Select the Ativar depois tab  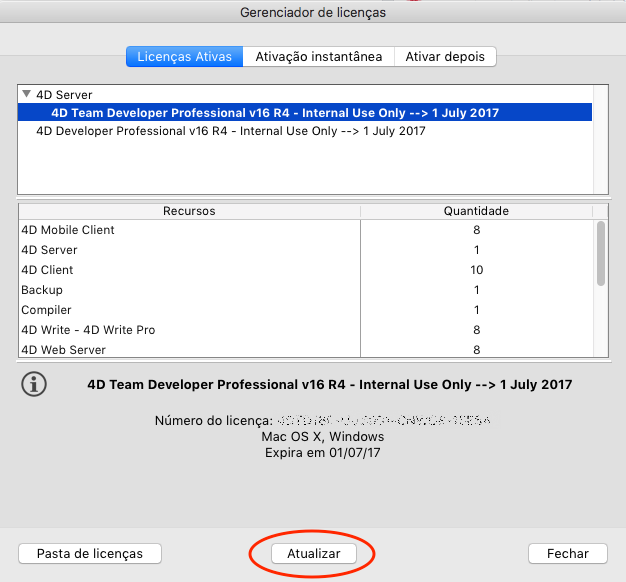(445, 57)
